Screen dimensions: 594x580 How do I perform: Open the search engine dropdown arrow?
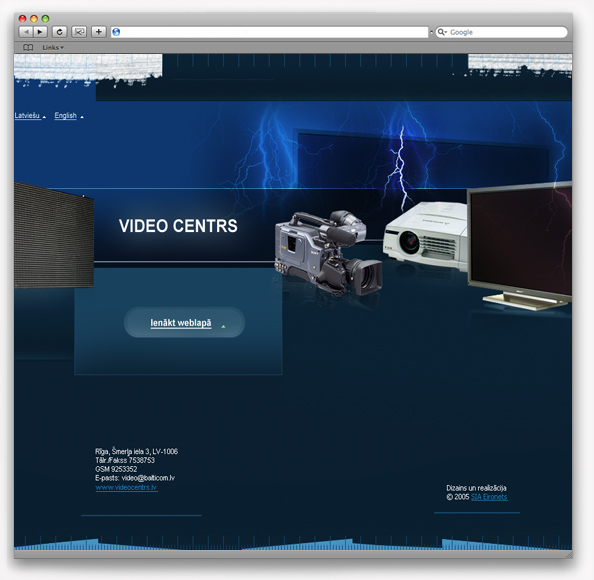(x=446, y=33)
